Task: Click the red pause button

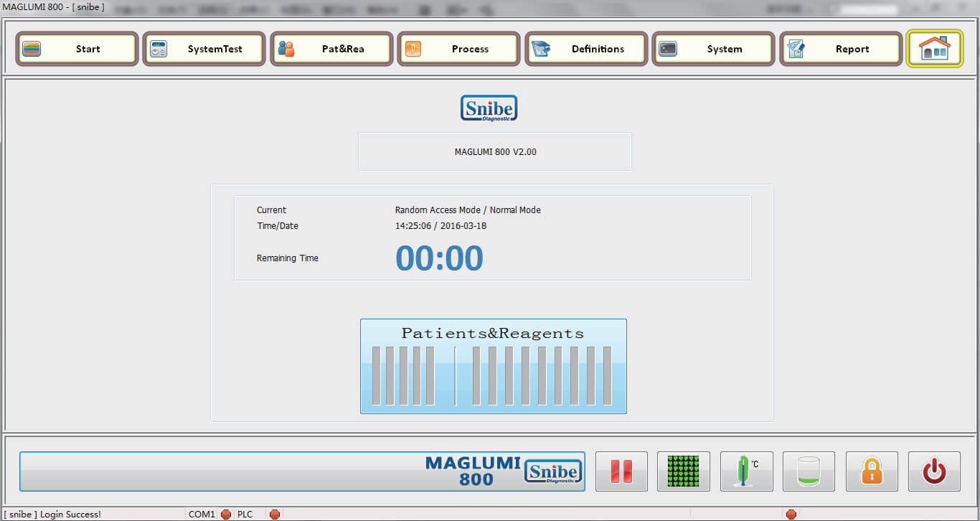Action: pyautogui.click(x=621, y=471)
